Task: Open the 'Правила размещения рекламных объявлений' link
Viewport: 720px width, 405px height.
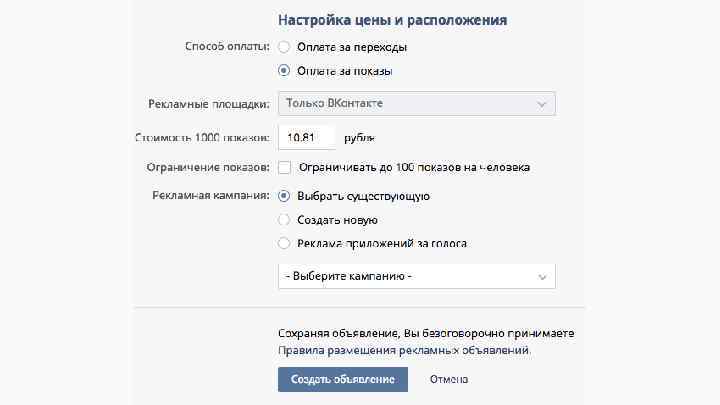Action: coord(404,351)
